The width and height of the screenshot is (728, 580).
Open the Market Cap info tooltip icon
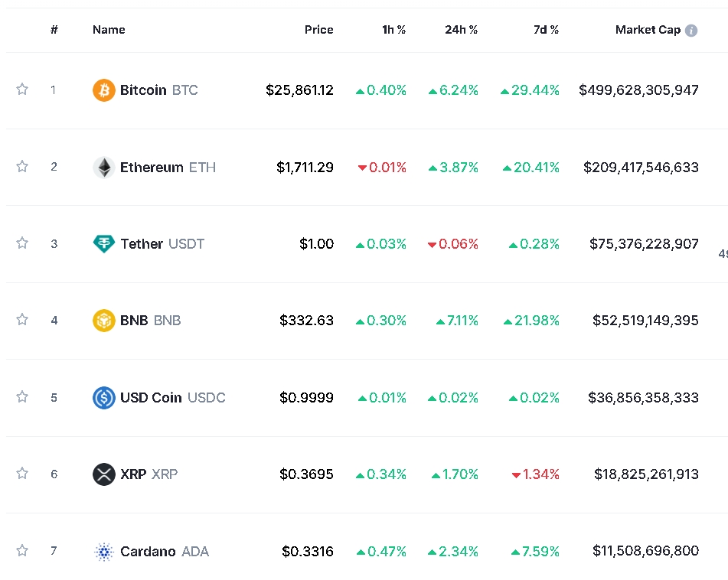point(691,31)
